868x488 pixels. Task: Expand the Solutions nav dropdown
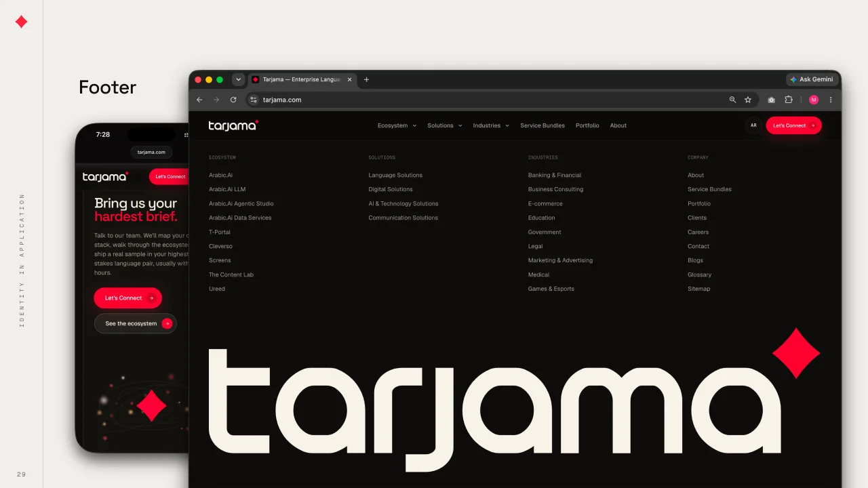(445, 125)
